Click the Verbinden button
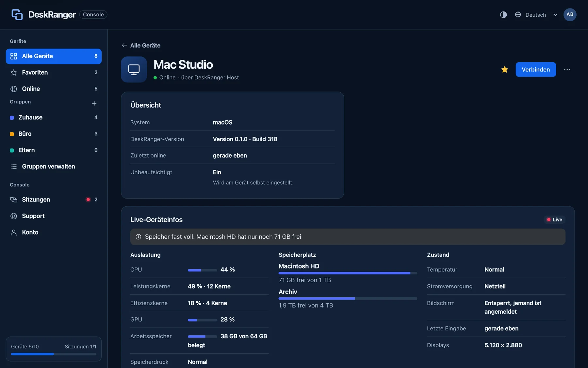588x368 pixels. [x=536, y=69]
